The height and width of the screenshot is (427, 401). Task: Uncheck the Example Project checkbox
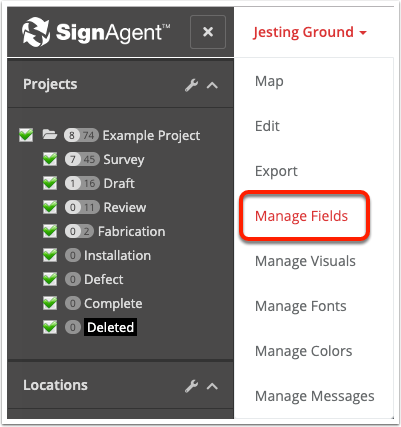click(26, 135)
